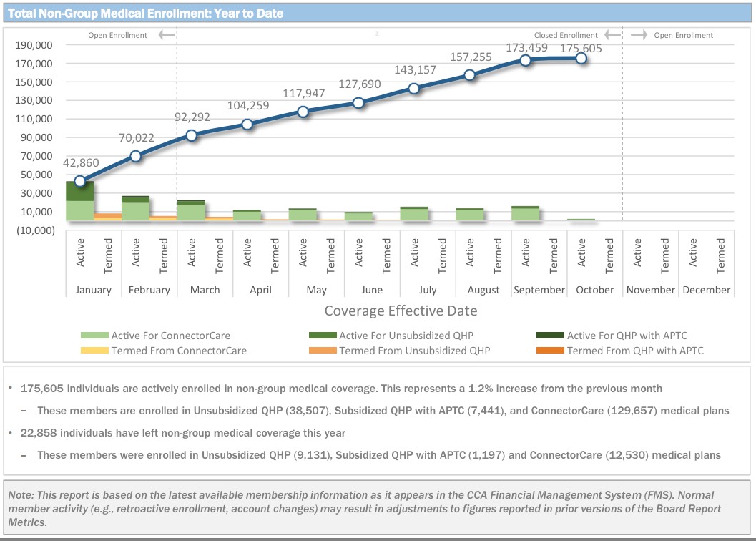Screen dimensions: 756x546
Task: Select the Termed From Unsubsidized QHP legend swatch
Action: coord(323,351)
